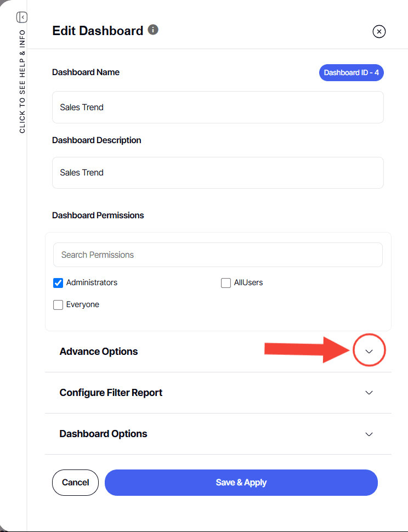Close the Edit Dashboard panel
The width and height of the screenshot is (408, 532).
click(x=379, y=31)
